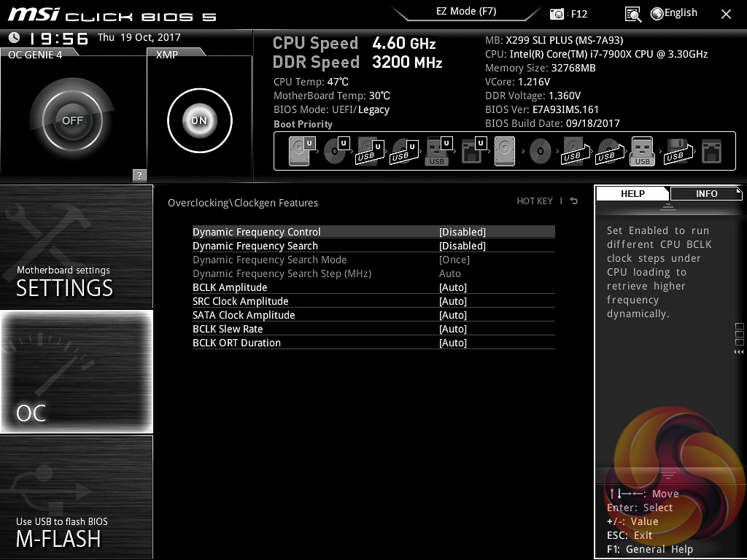
Task: Select the UEFI USB hard disk boot icon
Action: [x=370, y=151]
